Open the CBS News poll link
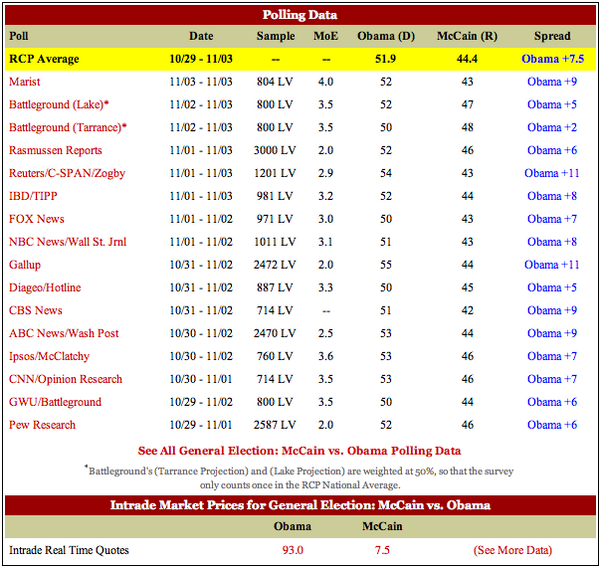The height and width of the screenshot is (567, 600). coord(36,311)
